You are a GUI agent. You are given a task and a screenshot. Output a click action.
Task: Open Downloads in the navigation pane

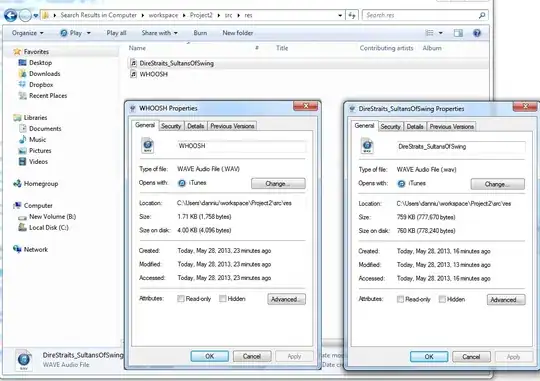coord(44,74)
